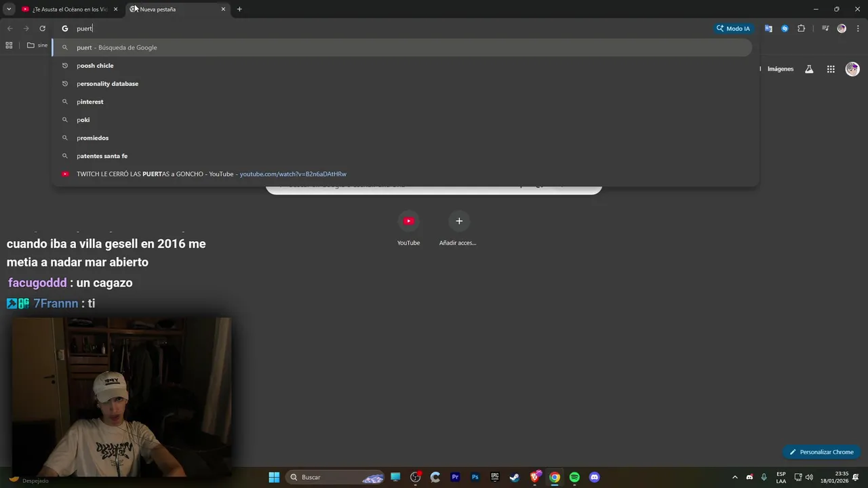Open the Shazam extension icon

(785, 28)
